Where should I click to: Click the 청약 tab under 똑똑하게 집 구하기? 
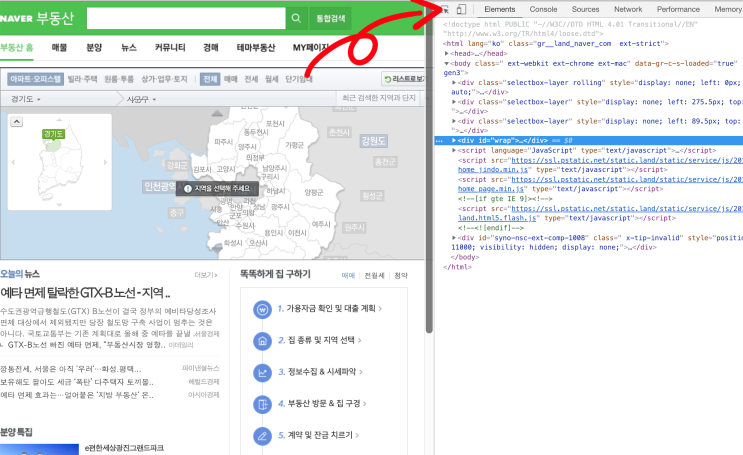coord(401,275)
